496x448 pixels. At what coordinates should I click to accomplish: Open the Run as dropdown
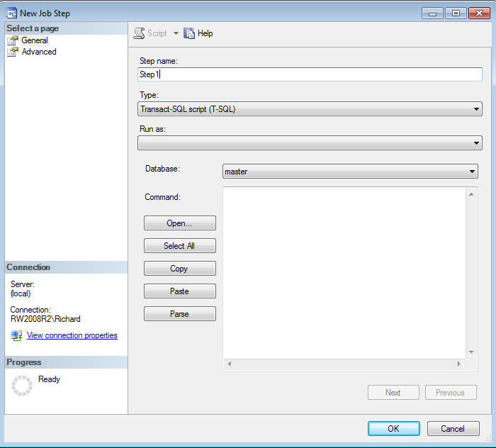coord(310,143)
